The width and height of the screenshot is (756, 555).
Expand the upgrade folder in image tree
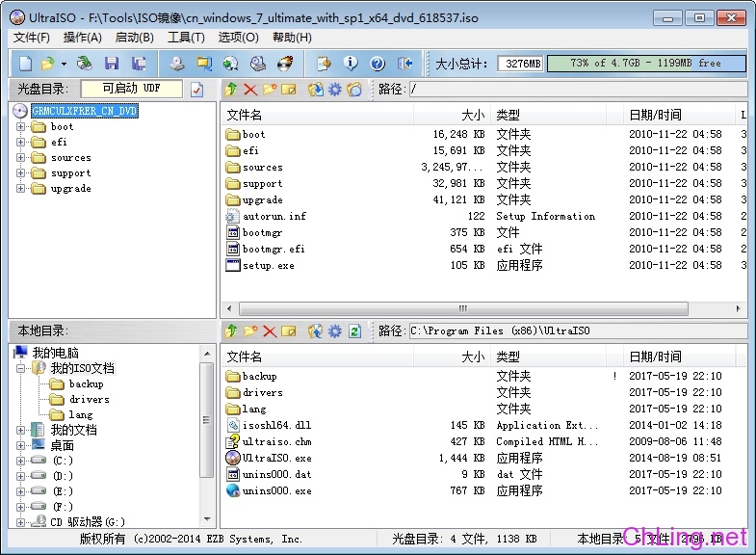click(x=21, y=189)
